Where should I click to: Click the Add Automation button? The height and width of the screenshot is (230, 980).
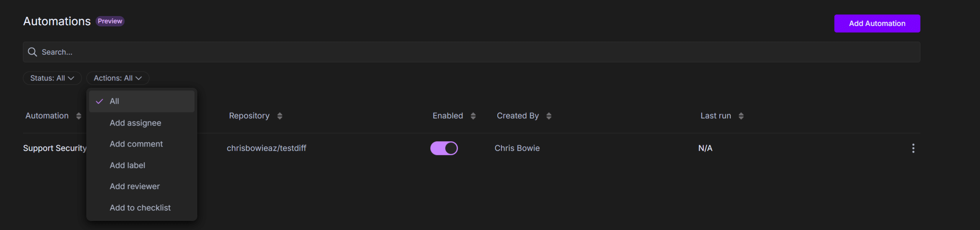point(877,23)
